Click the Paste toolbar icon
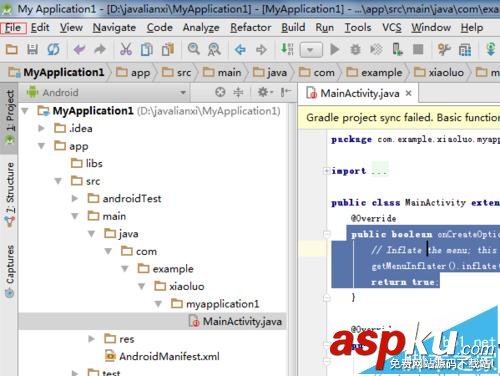This screenshot has width=500, height=376. [x=168, y=50]
